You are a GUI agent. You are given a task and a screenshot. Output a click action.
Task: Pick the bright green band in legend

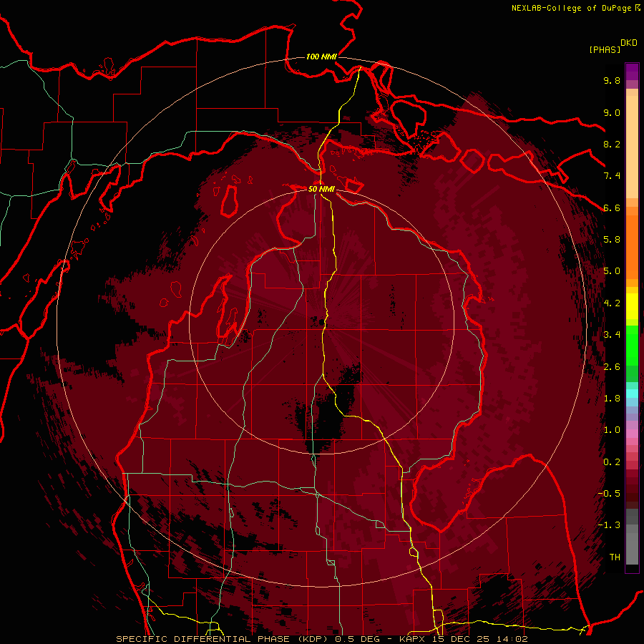coord(632,345)
